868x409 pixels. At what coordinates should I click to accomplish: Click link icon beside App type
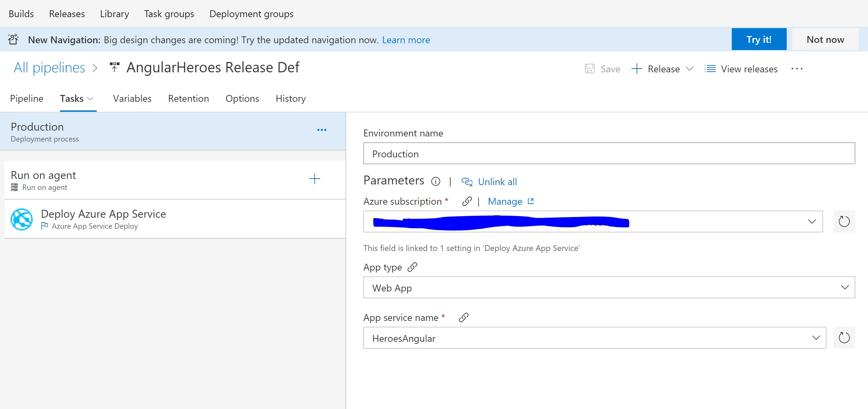click(412, 267)
